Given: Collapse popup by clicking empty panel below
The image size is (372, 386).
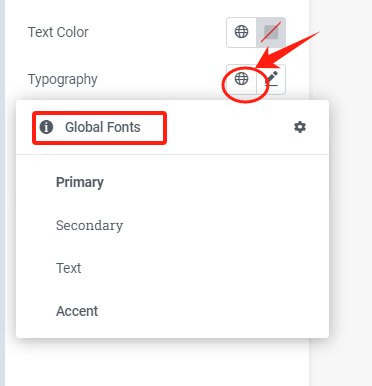Looking at the screenshot, I should coord(157,363).
